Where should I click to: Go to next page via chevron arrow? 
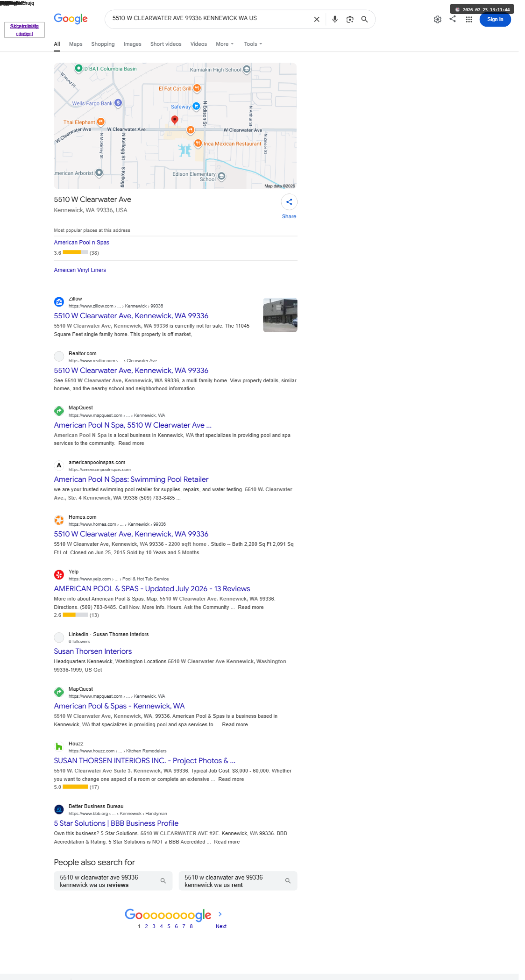tap(220, 914)
